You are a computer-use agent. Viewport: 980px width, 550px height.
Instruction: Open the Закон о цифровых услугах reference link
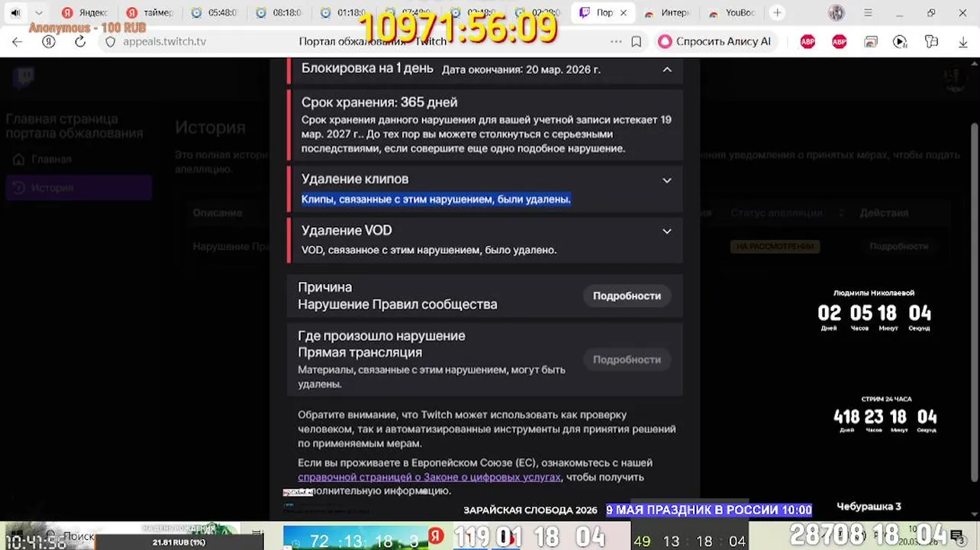429,477
